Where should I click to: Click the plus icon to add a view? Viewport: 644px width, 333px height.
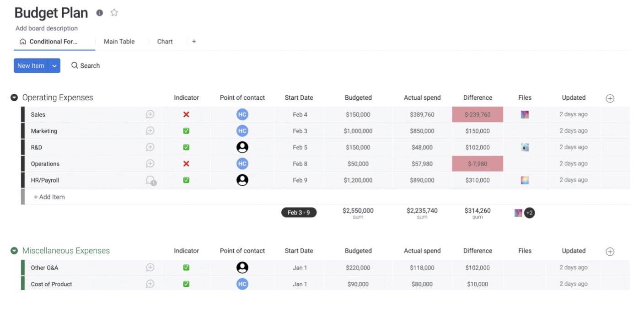(x=194, y=42)
